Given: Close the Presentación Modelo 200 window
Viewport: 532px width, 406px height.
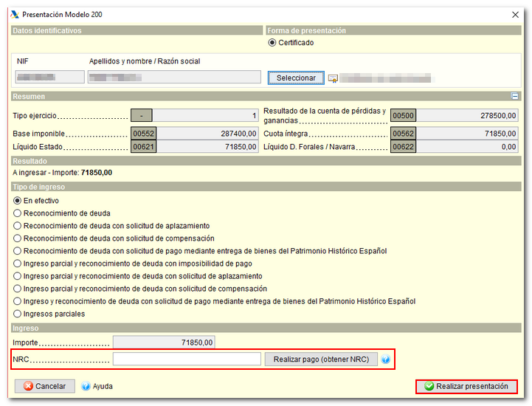Looking at the screenshot, I should click(515, 14).
